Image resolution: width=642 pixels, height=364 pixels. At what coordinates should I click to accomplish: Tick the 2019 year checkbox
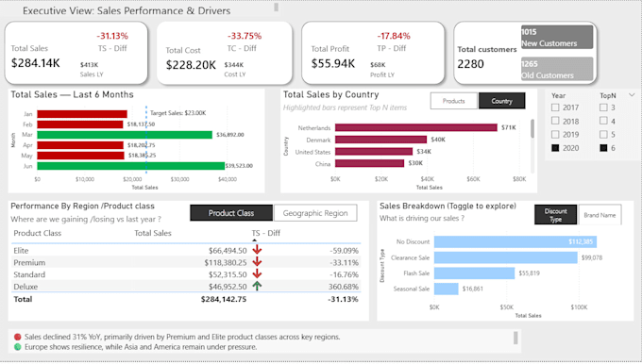555,134
